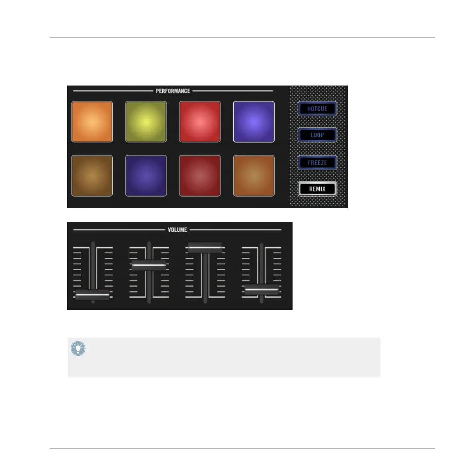Screen dimensions: 476x476
Task: Click the third volume fader at top
Action: tap(205, 248)
